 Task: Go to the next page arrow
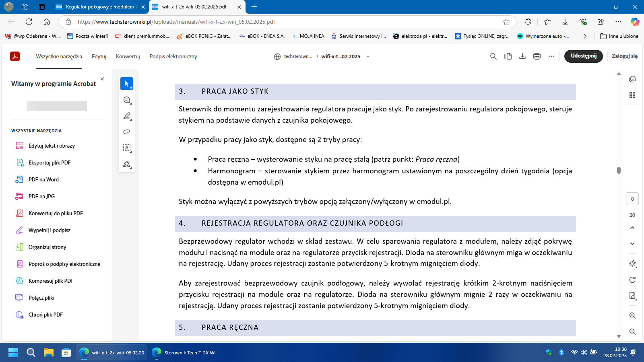pyautogui.click(x=632, y=244)
